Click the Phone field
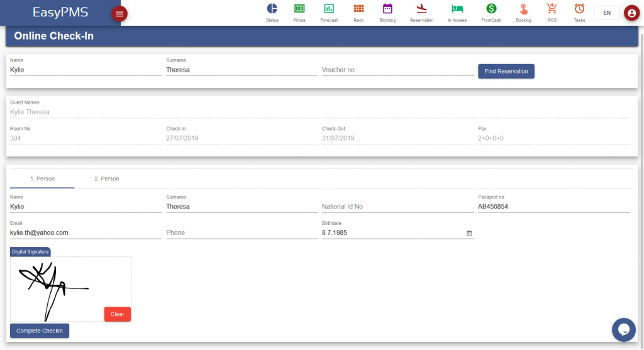The image size is (644, 350). [x=242, y=233]
